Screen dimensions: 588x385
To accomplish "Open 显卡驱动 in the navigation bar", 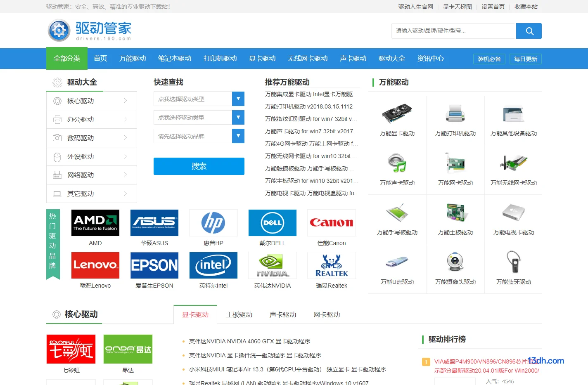I will click(x=262, y=59).
